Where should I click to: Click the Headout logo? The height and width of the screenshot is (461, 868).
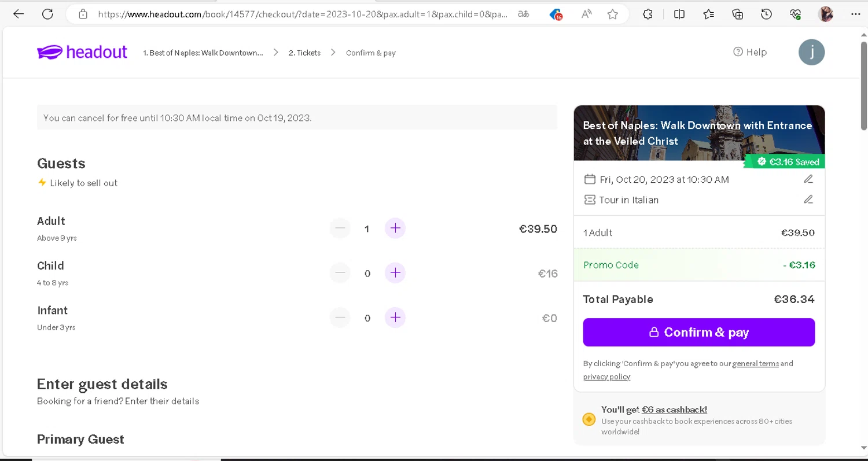pos(82,52)
